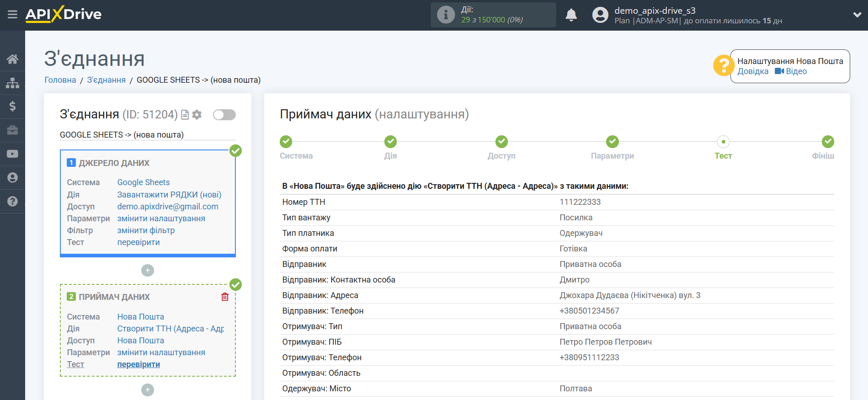Expand the account dropdown chevron
The width and height of the screenshot is (868, 400).
857,15
